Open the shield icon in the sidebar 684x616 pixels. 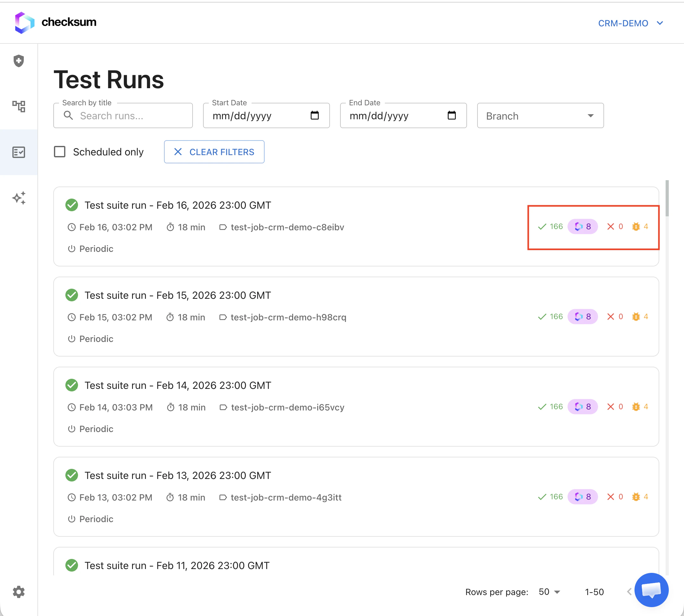pos(19,61)
